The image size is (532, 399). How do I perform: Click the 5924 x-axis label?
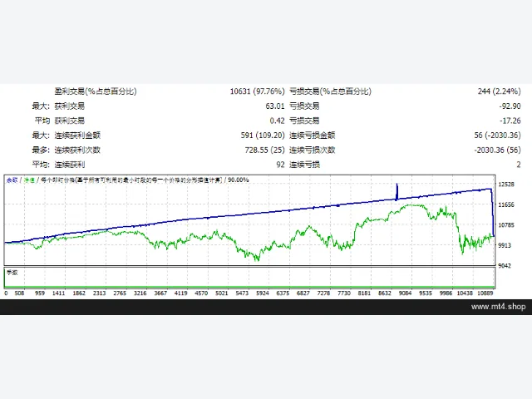point(263,293)
